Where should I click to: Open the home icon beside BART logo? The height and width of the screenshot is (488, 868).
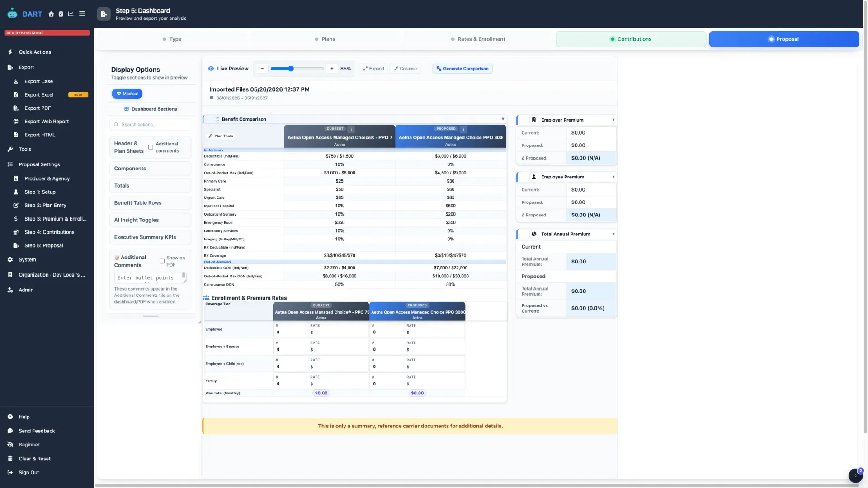(x=51, y=14)
